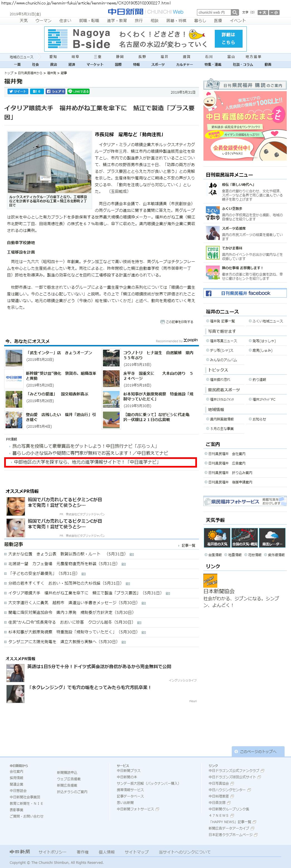The height and width of the screenshot is (868, 291).
Task: Open 雨雲レーダー weather icon
Action: (x=272, y=538)
